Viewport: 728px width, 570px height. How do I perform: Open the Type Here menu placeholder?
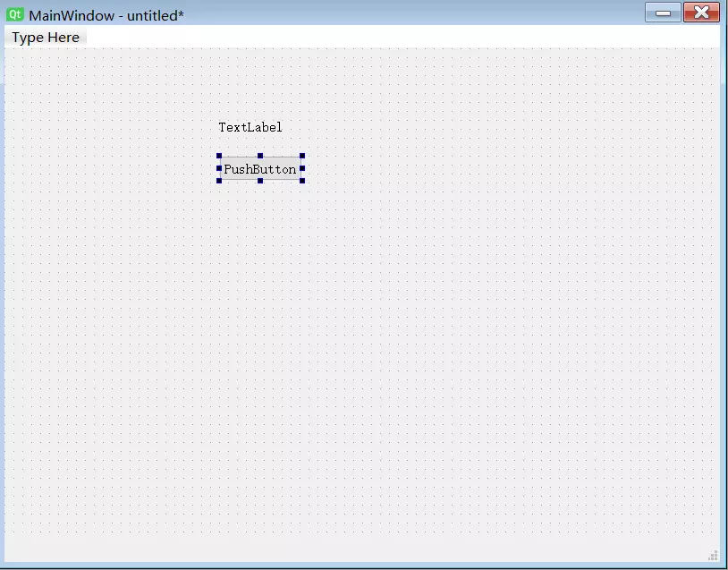point(46,38)
